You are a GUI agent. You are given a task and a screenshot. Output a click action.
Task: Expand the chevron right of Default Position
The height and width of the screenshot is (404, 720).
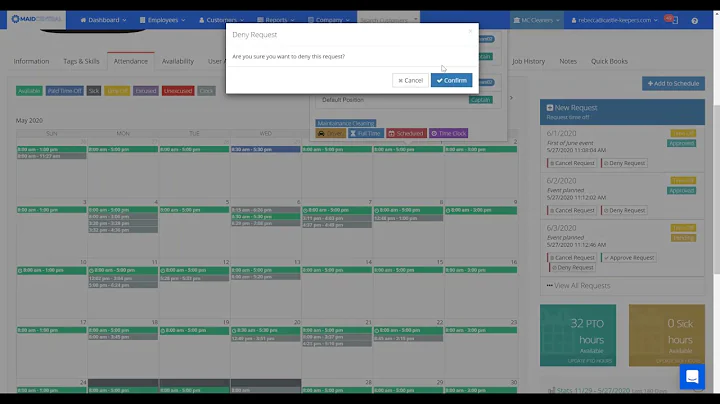pyautogui.click(x=511, y=98)
